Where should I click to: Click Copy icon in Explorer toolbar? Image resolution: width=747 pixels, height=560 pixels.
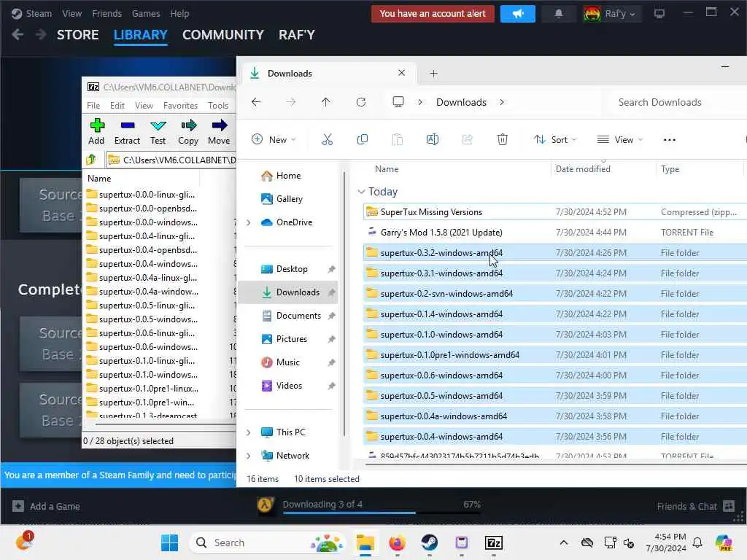pos(362,139)
